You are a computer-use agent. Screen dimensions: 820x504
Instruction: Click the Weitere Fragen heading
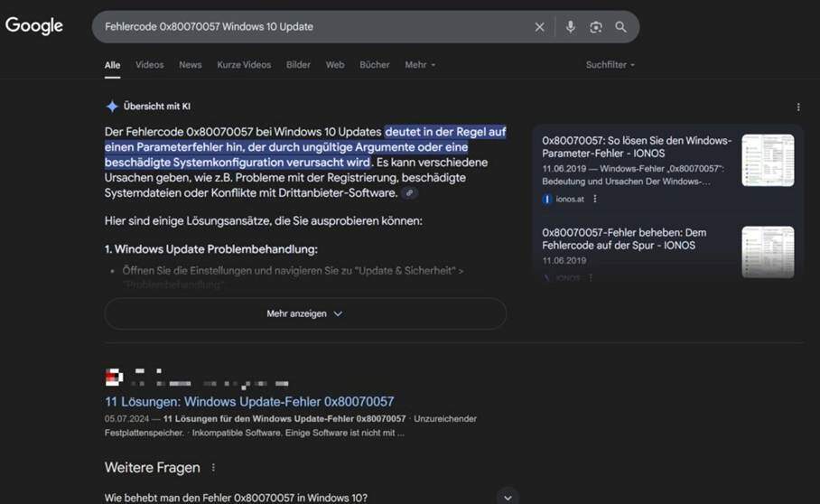point(153,467)
